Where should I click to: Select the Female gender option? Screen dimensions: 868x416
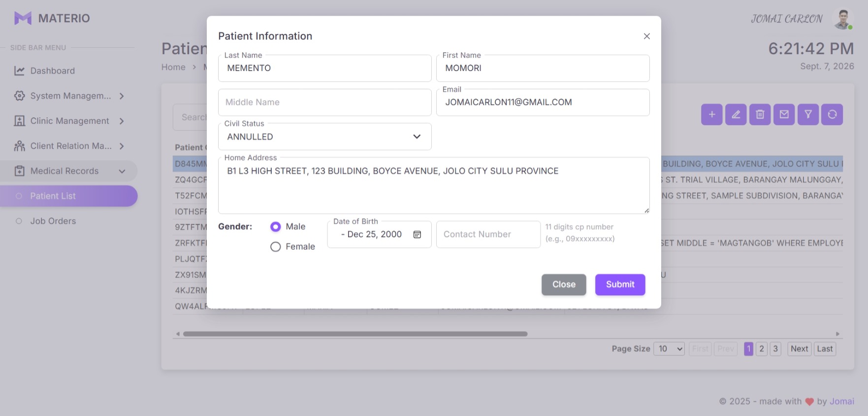(276, 247)
